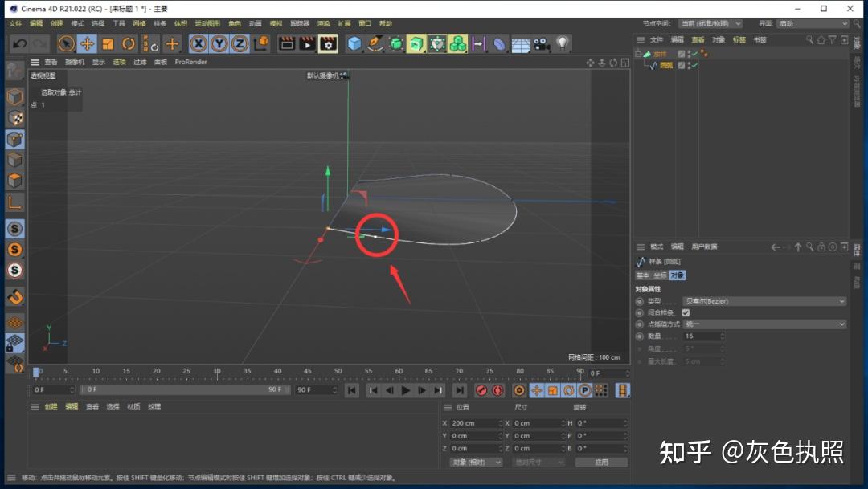Toggle the X axis lock
868x489 pixels.
[198, 43]
